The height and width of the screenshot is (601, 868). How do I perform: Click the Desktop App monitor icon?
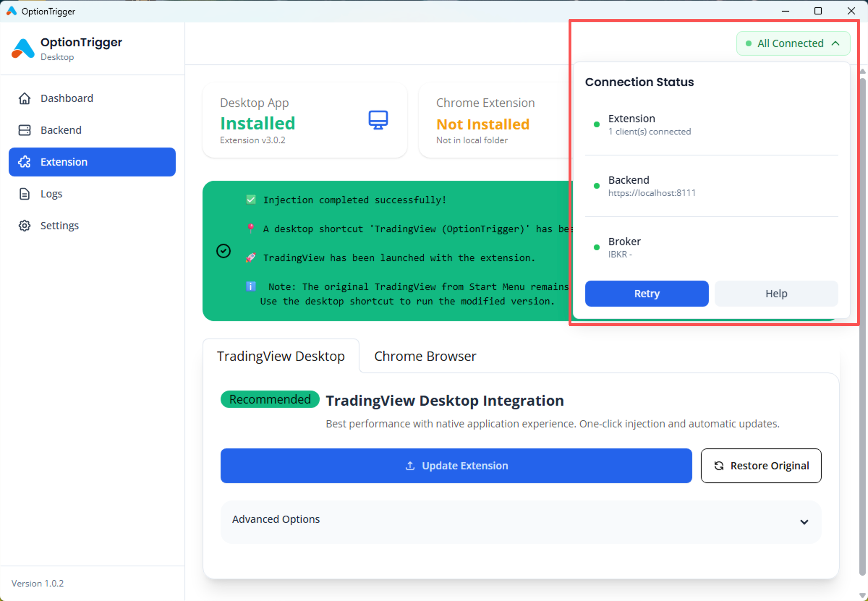pyautogui.click(x=378, y=120)
